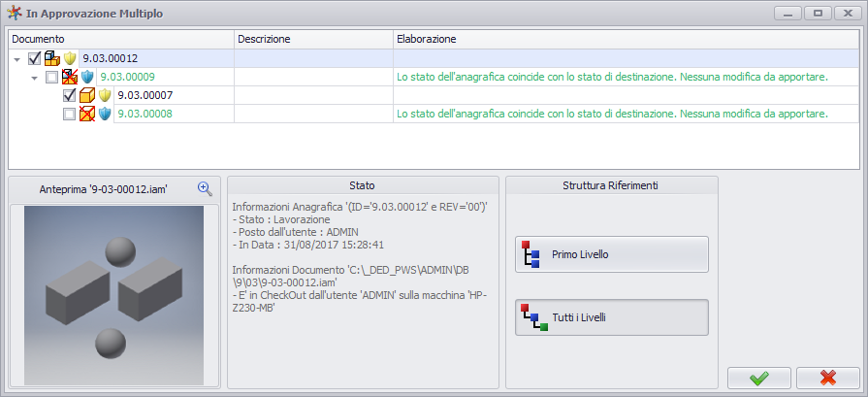
Task: Click the Tutti i Livelli tree icon
Action: click(534, 317)
